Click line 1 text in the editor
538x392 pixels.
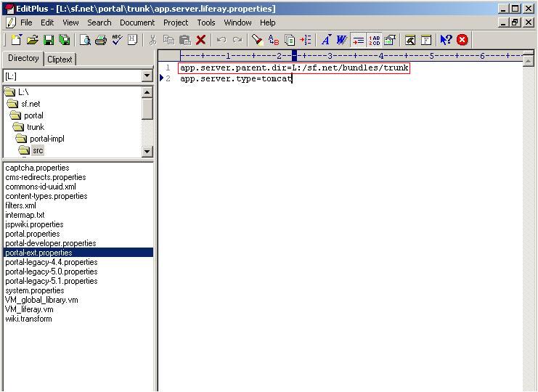pos(294,68)
